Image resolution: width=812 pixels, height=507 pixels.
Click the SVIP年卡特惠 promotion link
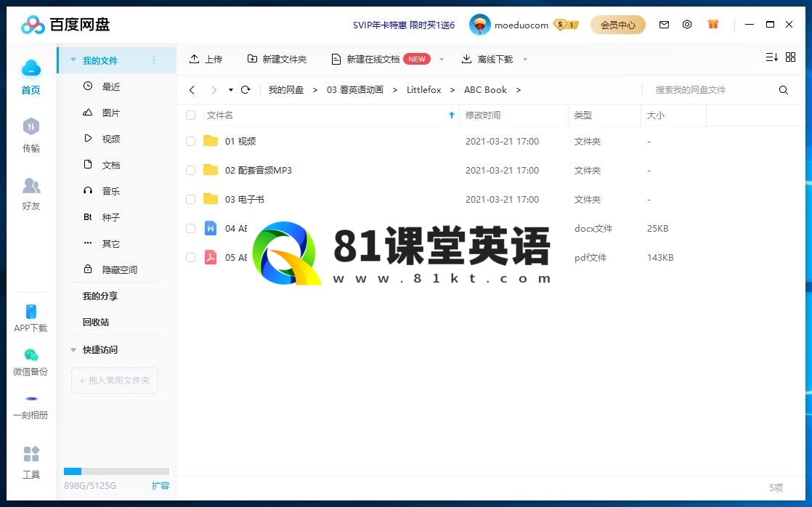point(403,25)
